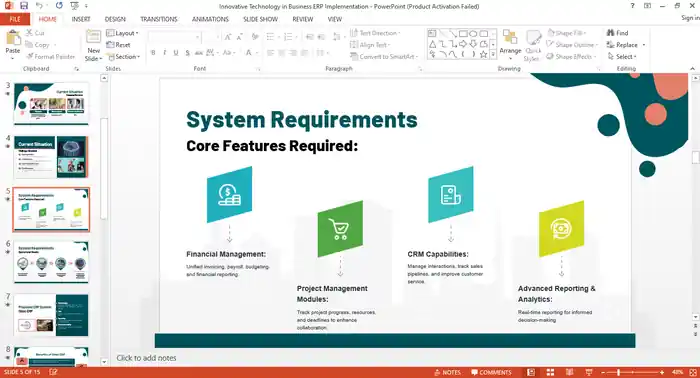This screenshot has width=700, height=378.
Task: Click Convert to SmartArt
Action: [x=384, y=57]
